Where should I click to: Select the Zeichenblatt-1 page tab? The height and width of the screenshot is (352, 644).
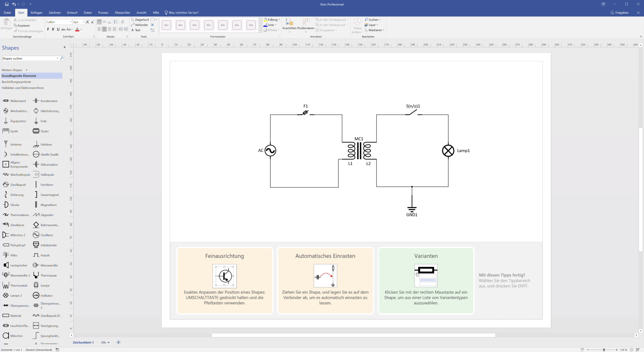pyautogui.click(x=83, y=342)
